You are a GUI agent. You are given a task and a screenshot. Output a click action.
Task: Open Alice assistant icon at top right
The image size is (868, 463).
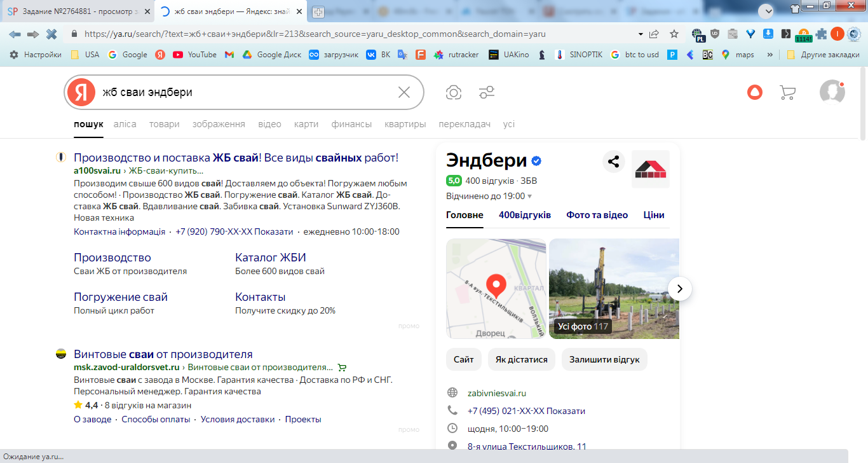pos(754,92)
